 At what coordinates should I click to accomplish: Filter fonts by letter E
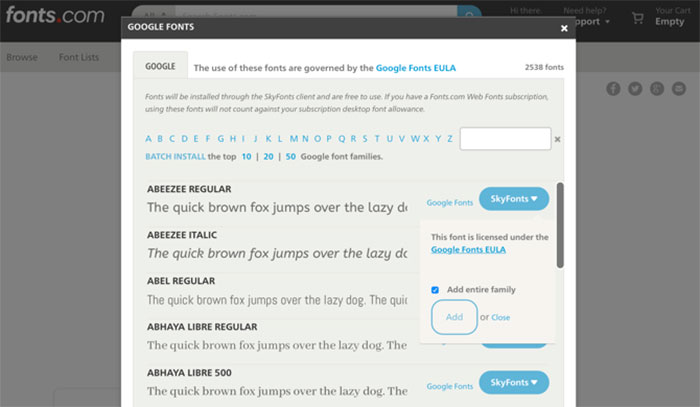[x=196, y=139]
